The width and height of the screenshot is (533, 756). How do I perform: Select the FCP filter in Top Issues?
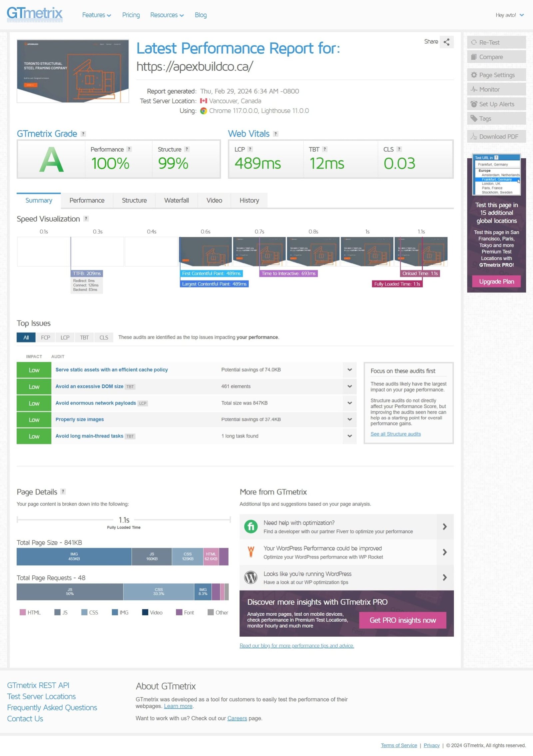click(x=45, y=338)
